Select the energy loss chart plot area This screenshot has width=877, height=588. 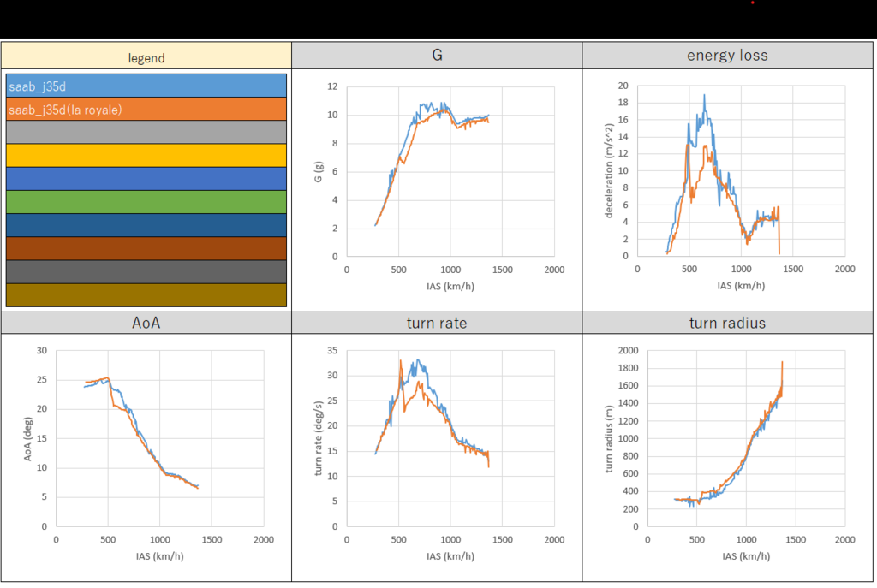[x=741, y=171]
